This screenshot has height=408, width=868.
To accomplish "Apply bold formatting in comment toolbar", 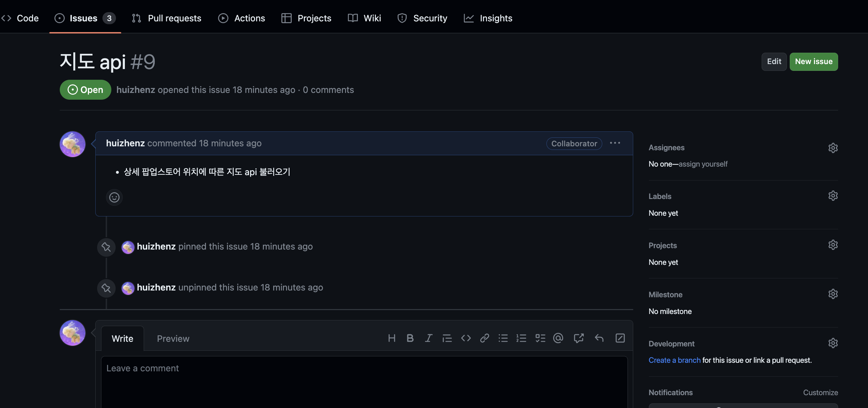I will [411, 338].
